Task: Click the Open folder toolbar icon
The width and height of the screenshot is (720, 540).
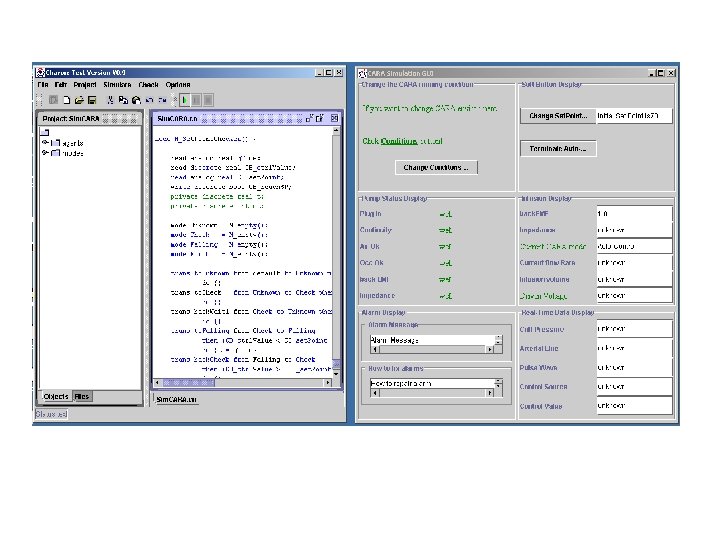Action: [79, 100]
